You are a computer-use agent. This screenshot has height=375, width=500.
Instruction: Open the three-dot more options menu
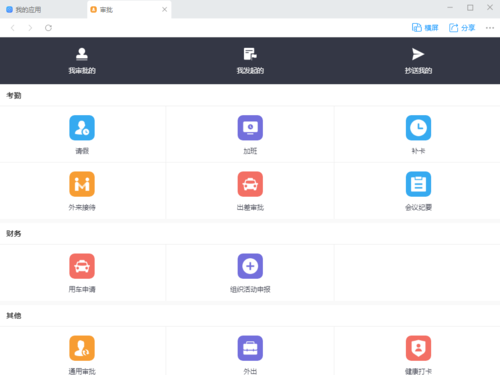[x=490, y=28]
